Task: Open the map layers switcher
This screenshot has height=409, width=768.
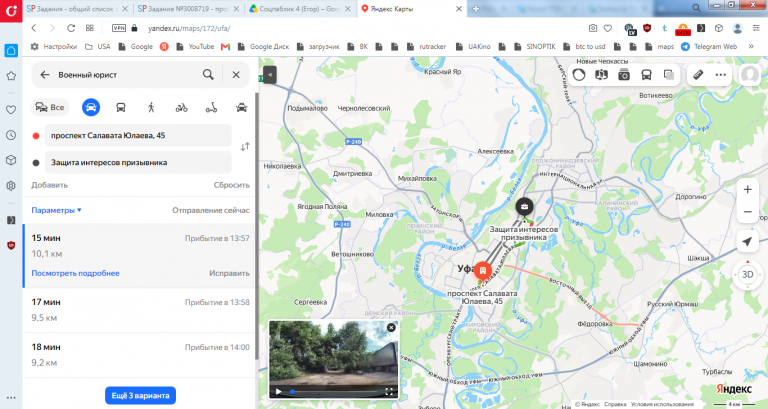Action: click(669, 74)
